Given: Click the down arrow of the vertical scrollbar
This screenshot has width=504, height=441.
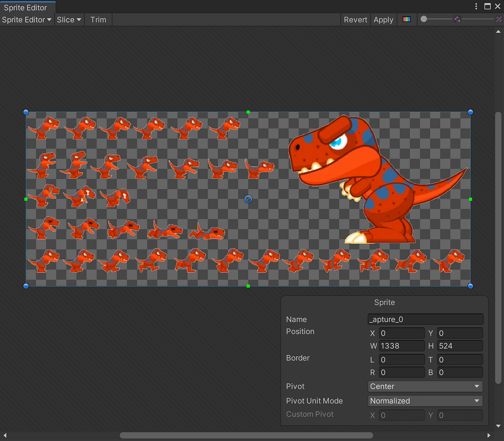Looking at the screenshot, I should (498, 426).
